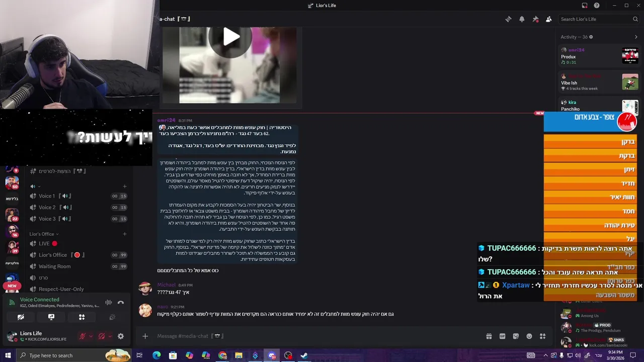Show hidden system tray icons
This screenshot has width=644, height=362.
[545, 355]
